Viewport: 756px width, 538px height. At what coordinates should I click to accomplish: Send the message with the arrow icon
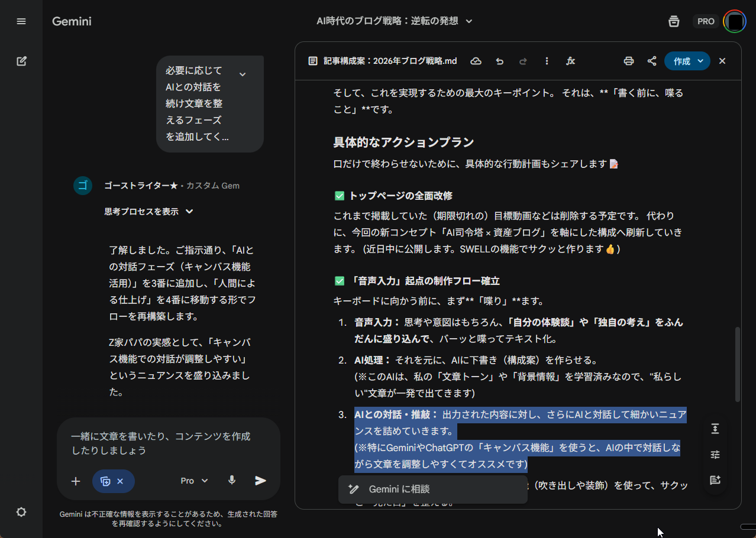[260, 481]
